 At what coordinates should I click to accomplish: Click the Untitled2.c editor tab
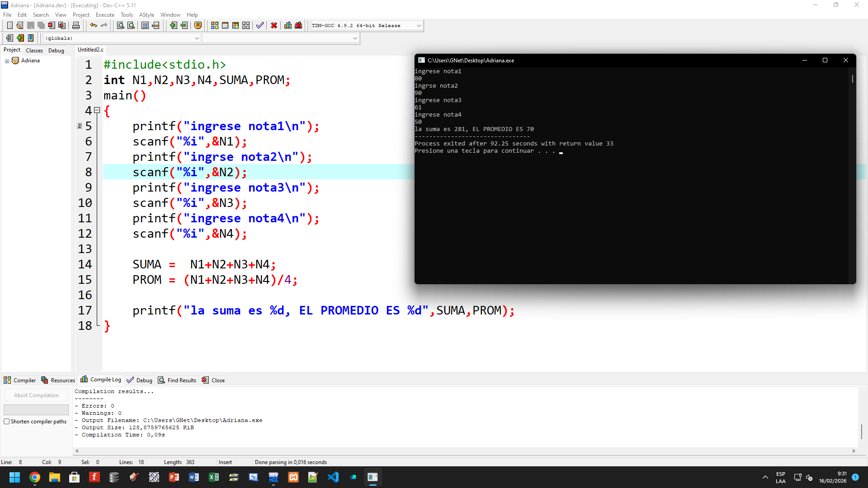[x=90, y=50]
